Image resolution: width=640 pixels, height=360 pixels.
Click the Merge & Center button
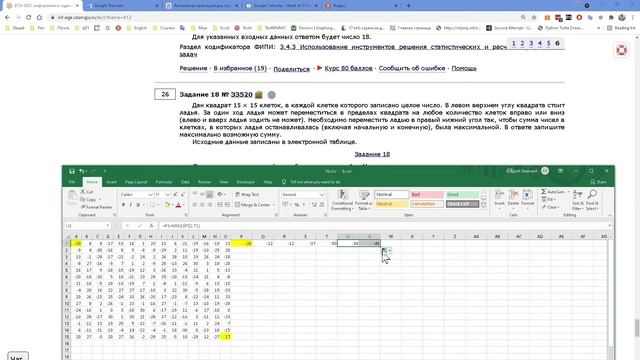click(253, 205)
